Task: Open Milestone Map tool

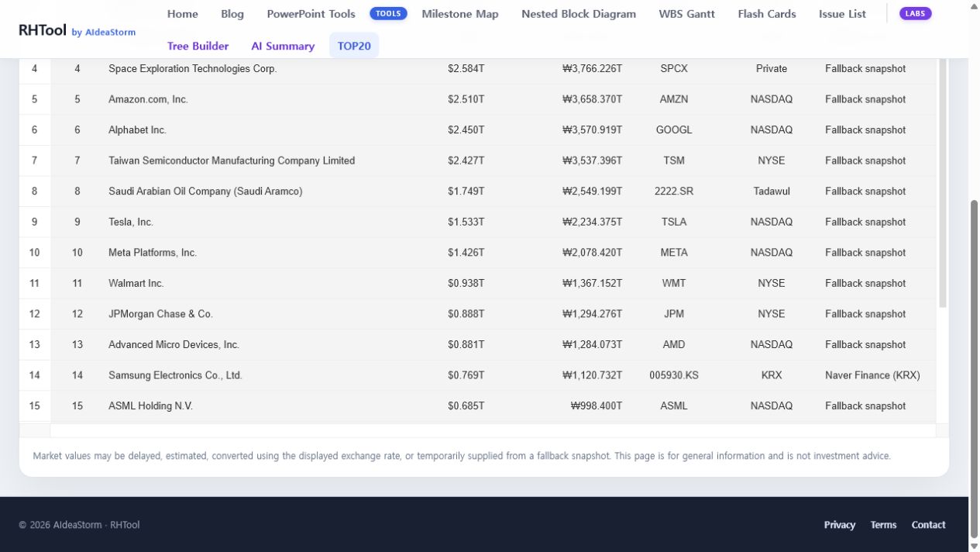Action: pyautogui.click(x=460, y=14)
